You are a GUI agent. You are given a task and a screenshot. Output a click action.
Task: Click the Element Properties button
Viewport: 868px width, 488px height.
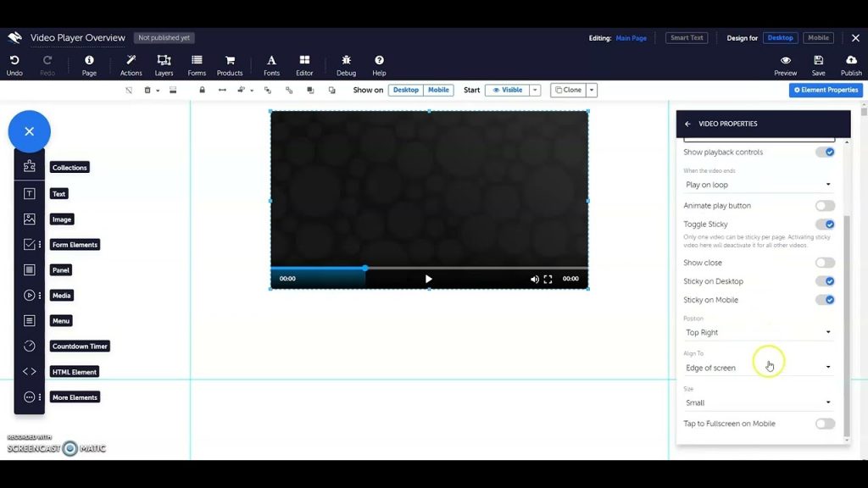coord(826,90)
